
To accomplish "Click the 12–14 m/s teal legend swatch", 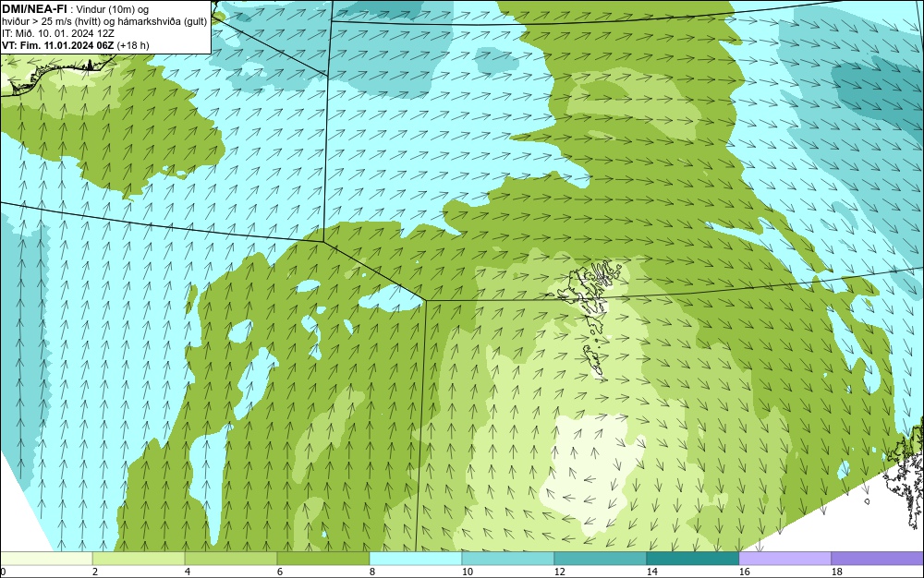I will [x=600, y=558].
